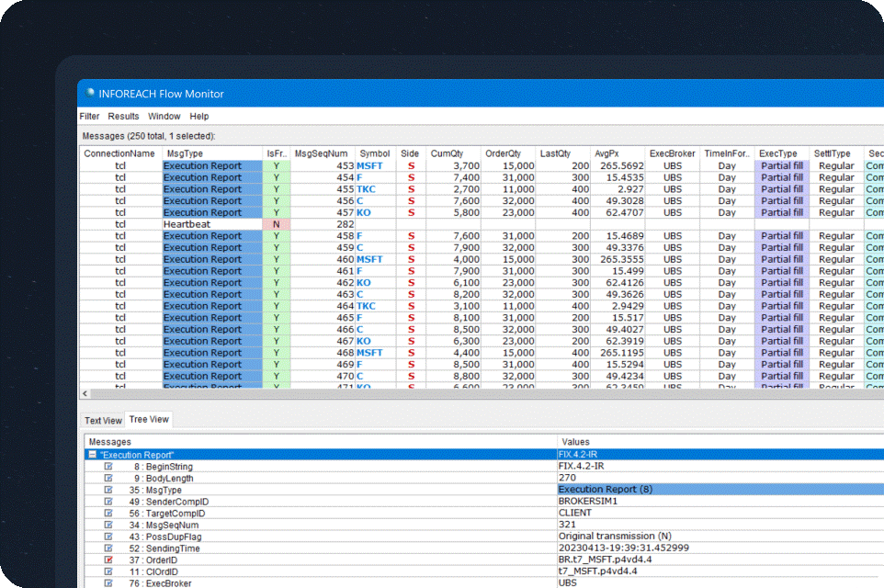Click the field icon beside BodyLength
Image resolution: width=884 pixels, height=588 pixels.
(108, 479)
